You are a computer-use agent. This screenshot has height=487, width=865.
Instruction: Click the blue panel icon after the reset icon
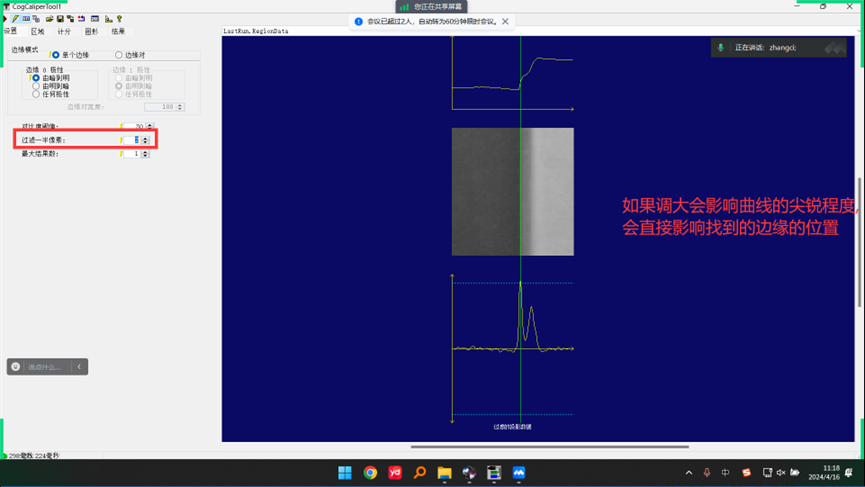click(95, 19)
